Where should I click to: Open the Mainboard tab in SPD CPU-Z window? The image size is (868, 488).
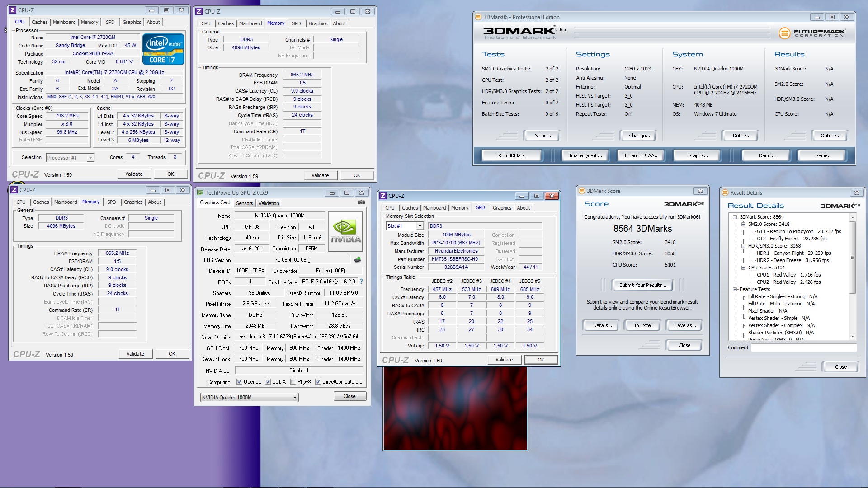tap(434, 208)
